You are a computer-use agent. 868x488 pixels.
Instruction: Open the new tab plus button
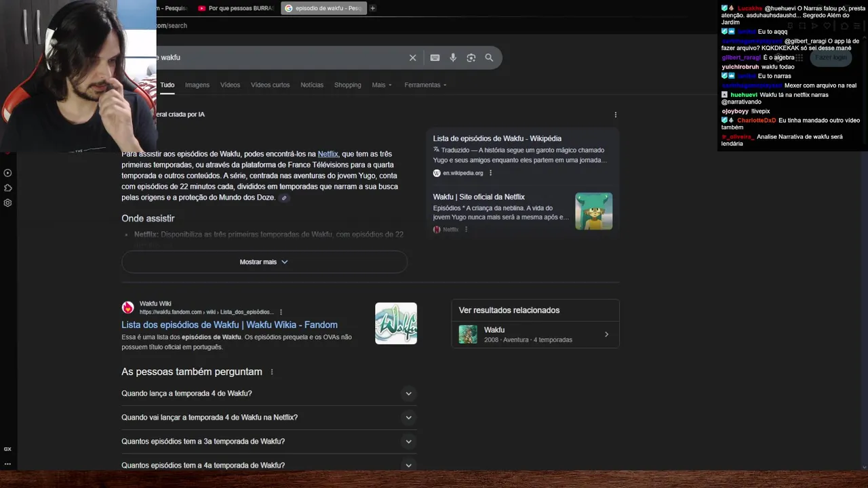click(372, 8)
